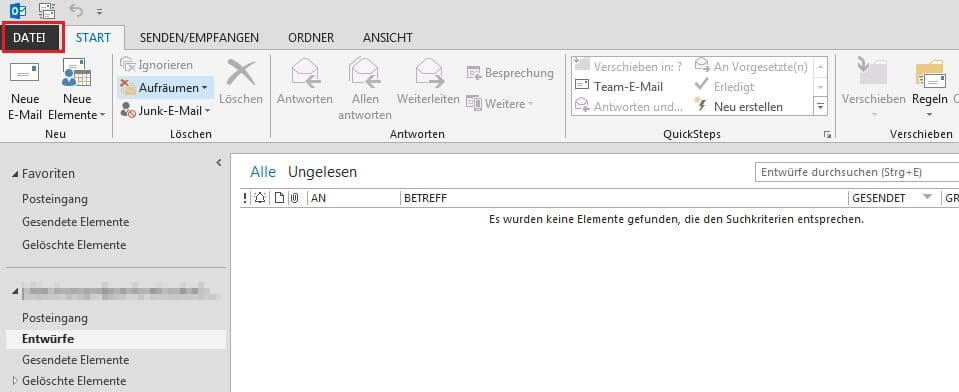Open Posteingang under Favoriten

point(55,199)
